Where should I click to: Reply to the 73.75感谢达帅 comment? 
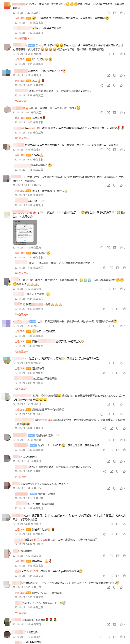(115, 461)
